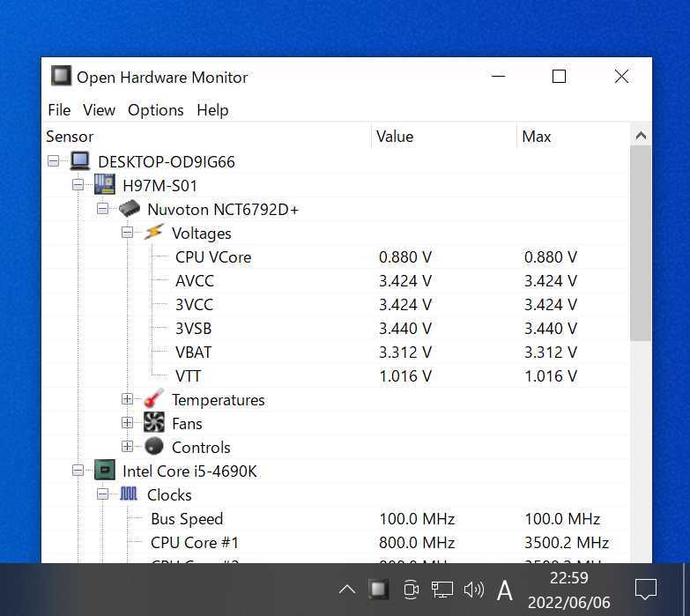Select the 3VSB sensor row

337,328
